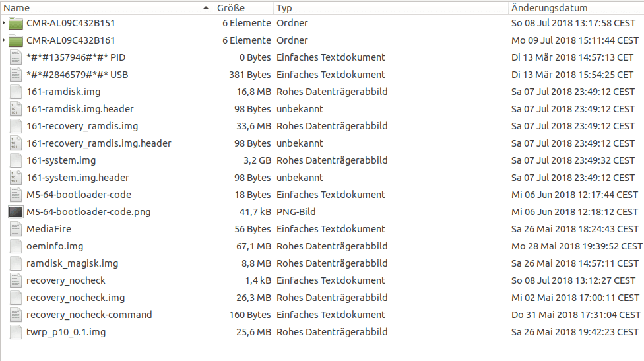Click the 161-system.img file icon
This screenshot has width=644, height=361.
[16, 160]
